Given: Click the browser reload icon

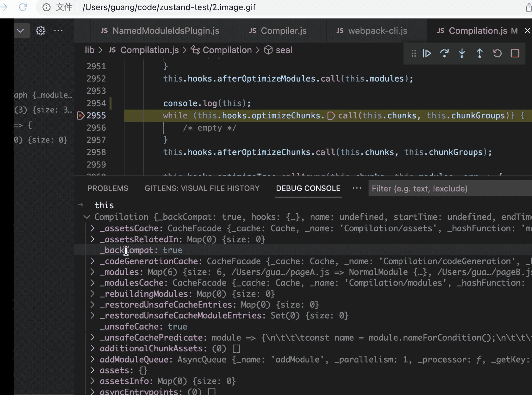Looking at the screenshot, I should pos(23,7).
